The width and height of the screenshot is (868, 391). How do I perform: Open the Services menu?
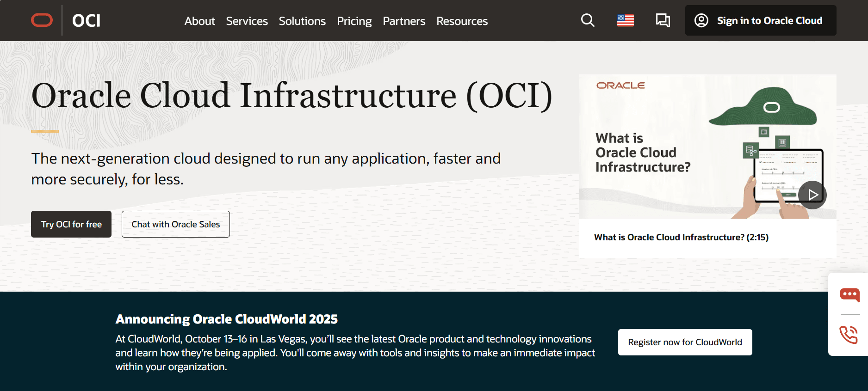point(247,21)
